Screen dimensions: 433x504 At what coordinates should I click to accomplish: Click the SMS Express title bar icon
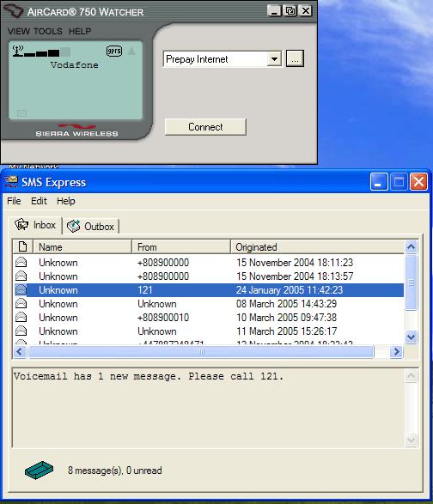11,182
